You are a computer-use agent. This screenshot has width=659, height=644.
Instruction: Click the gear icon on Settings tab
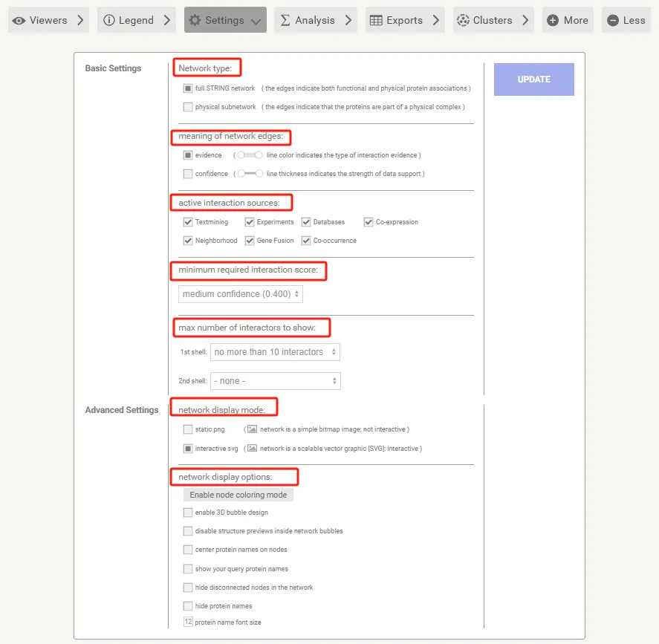click(x=195, y=21)
